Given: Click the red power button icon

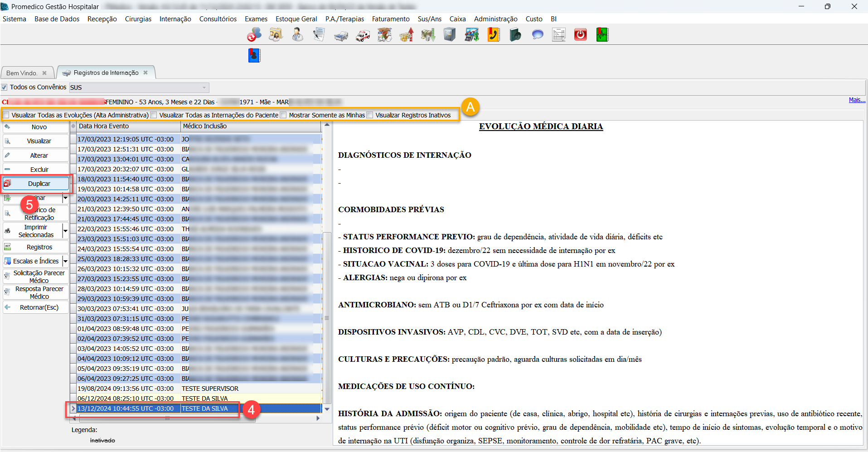Looking at the screenshot, I should pyautogui.click(x=580, y=35).
